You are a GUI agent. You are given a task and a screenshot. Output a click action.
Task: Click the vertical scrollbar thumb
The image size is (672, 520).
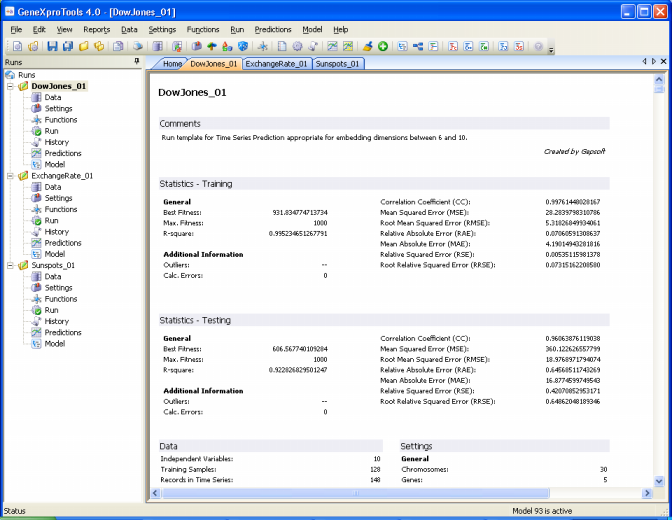pos(659,89)
